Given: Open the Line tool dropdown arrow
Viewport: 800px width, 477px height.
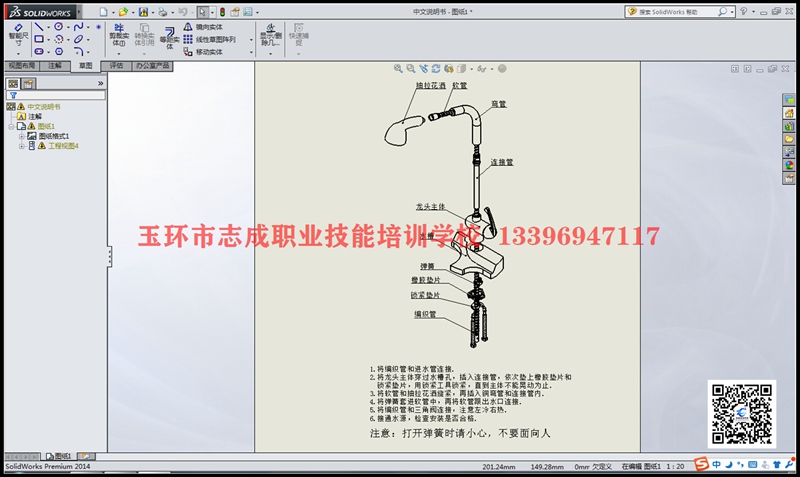Looking at the screenshot, I should point(48,27).
